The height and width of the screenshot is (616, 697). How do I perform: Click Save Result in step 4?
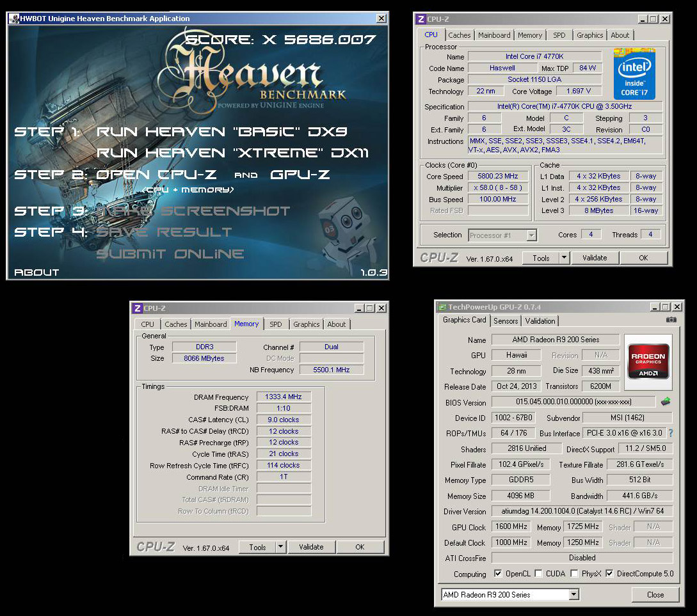(164, 232)
